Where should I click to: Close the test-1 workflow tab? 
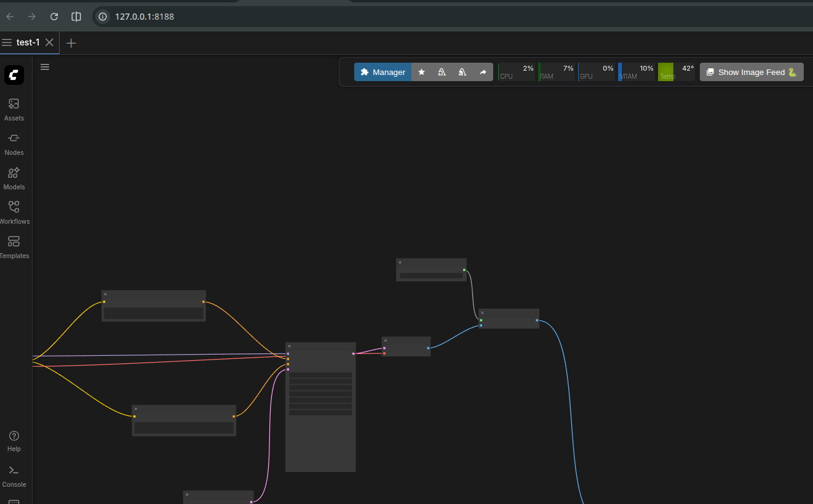[50, 42]
